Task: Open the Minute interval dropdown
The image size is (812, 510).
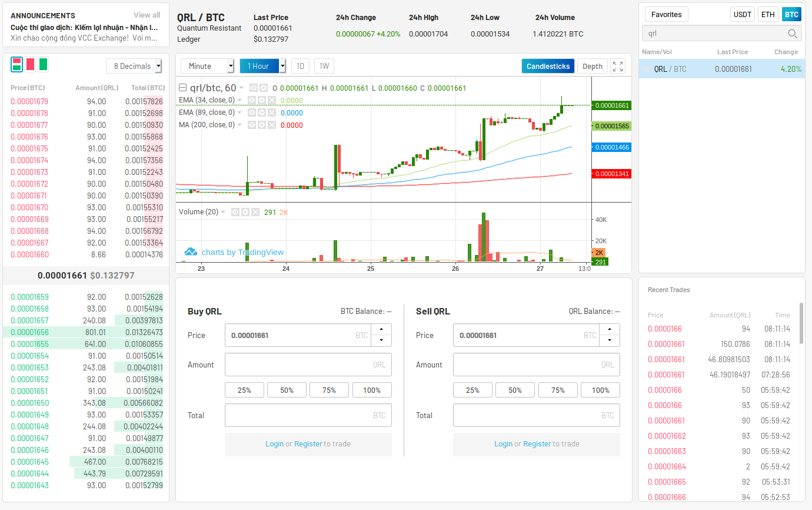Action: (x=208, y=66)
